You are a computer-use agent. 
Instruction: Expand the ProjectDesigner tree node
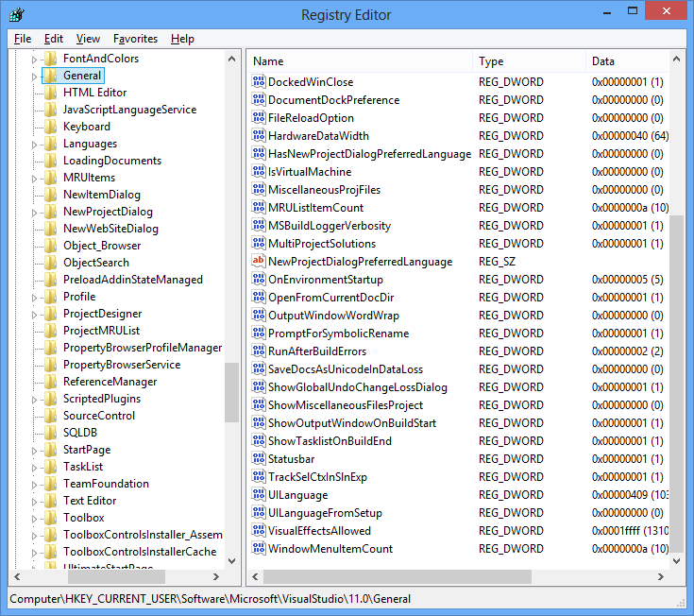tap(34, 315)
